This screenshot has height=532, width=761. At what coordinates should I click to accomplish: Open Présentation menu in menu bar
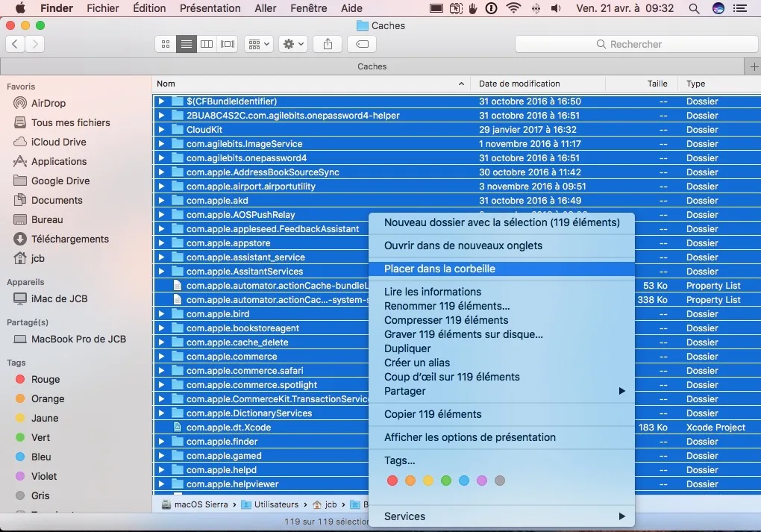(210, 8)
